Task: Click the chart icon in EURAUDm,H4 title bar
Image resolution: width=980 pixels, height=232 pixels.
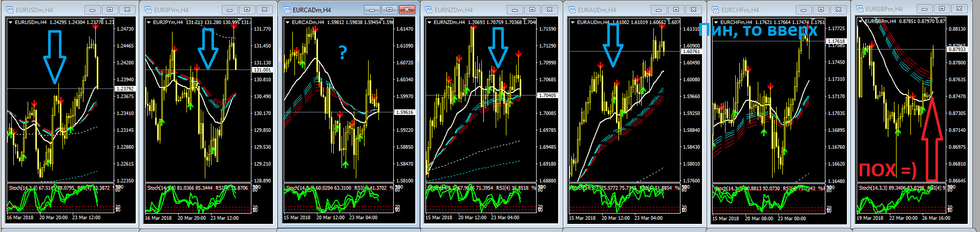Action: [572, 10]
